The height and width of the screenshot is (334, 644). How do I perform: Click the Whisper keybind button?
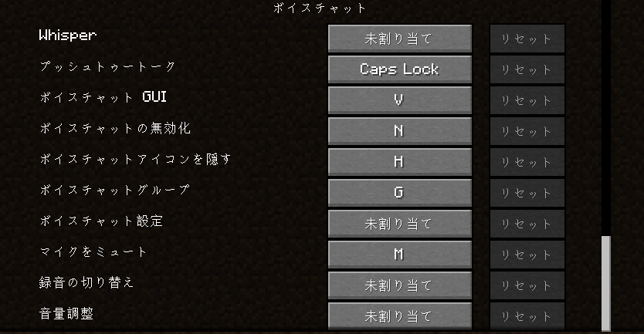(x=400, y=39)
